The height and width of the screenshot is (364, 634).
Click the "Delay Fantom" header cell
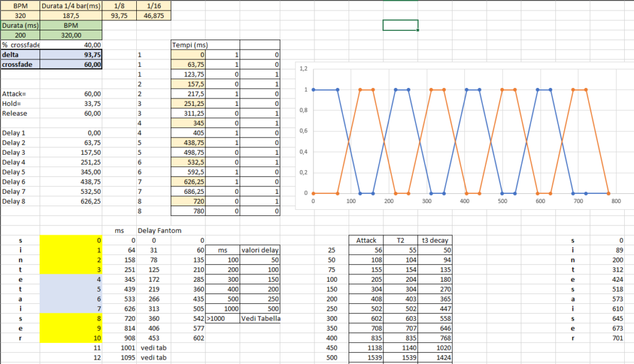click(x=159, y=230)
